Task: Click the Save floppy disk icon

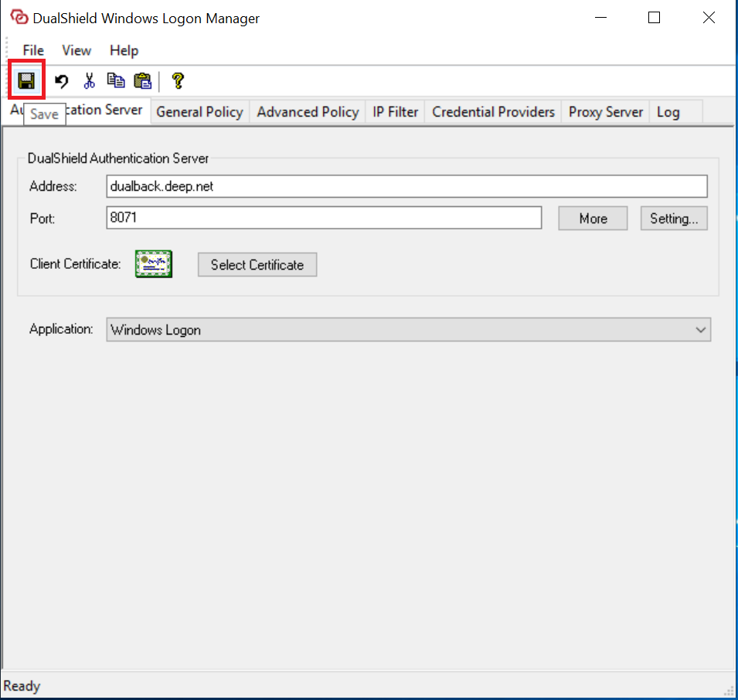Action: [26, 80]
